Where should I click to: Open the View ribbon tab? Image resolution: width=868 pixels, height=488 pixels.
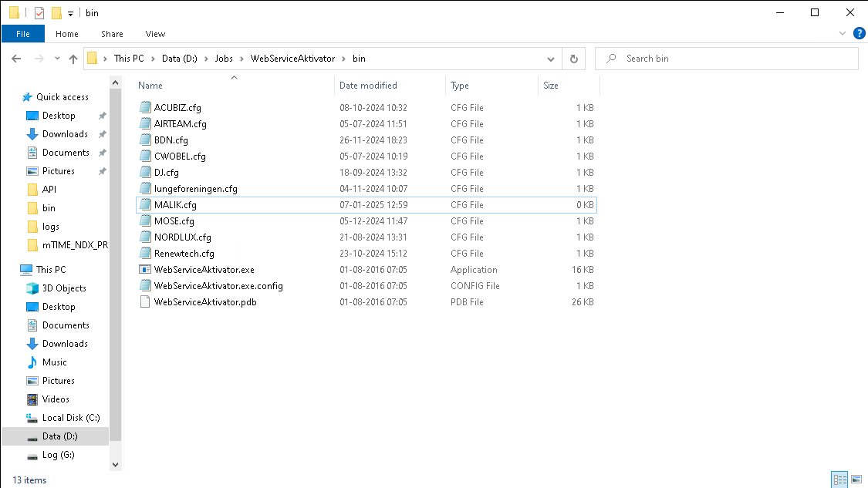click(x=155, y=34)
